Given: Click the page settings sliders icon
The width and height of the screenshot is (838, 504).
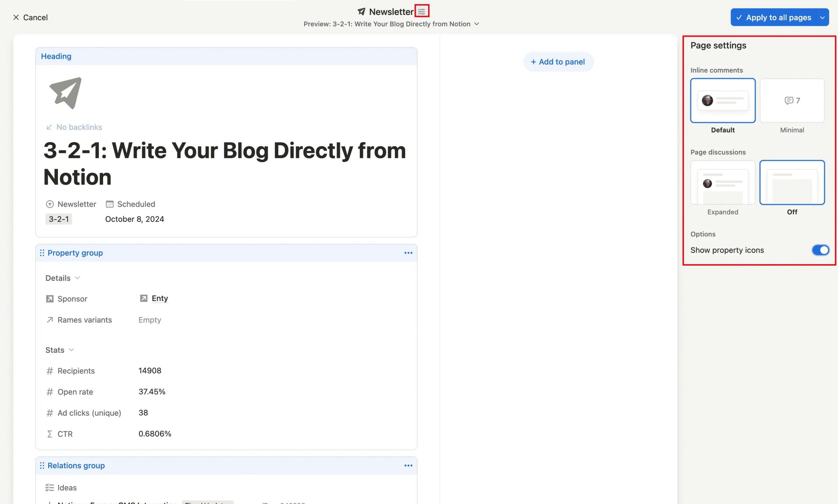Looking at the screenshot, I should [x=421, y=11].
